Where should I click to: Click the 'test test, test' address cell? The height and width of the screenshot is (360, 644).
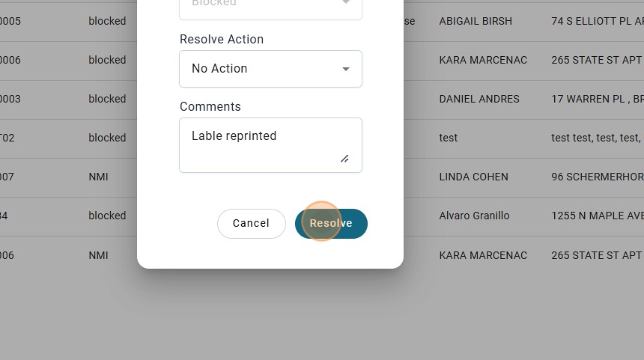click(x=595, y=138)
